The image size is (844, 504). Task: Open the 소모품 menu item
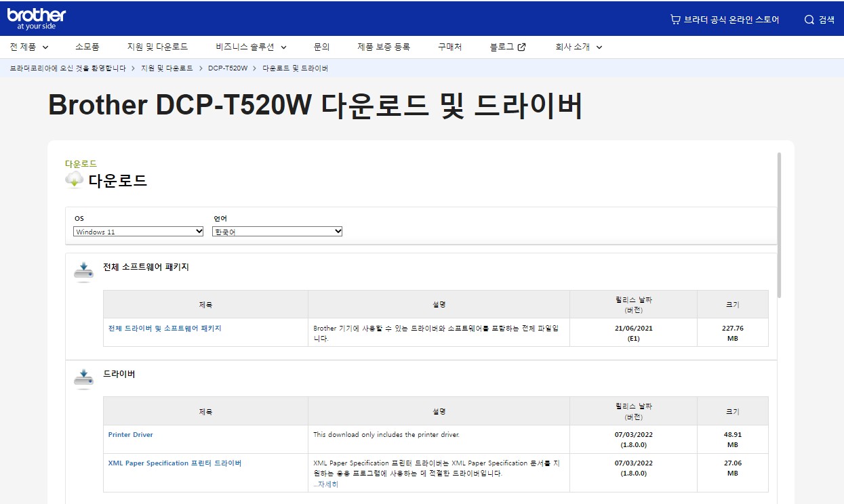tap(87, 47)
